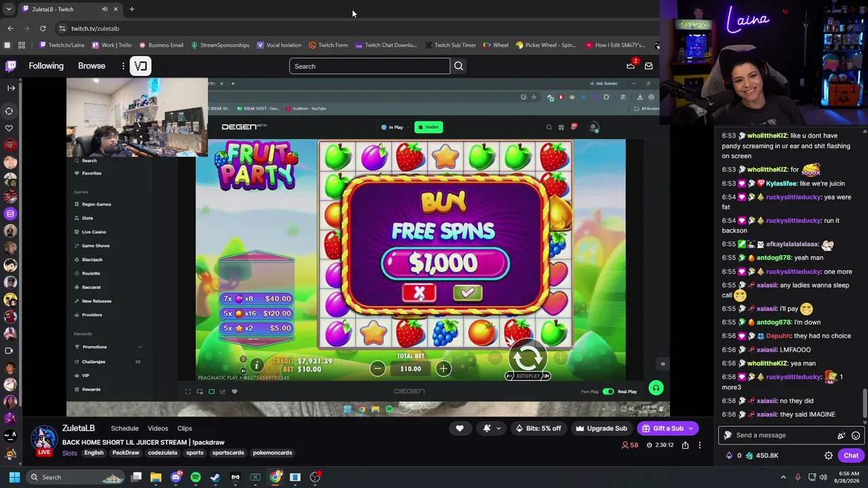Open channel points balance icon
868x488 pixels.
[749, 455]
